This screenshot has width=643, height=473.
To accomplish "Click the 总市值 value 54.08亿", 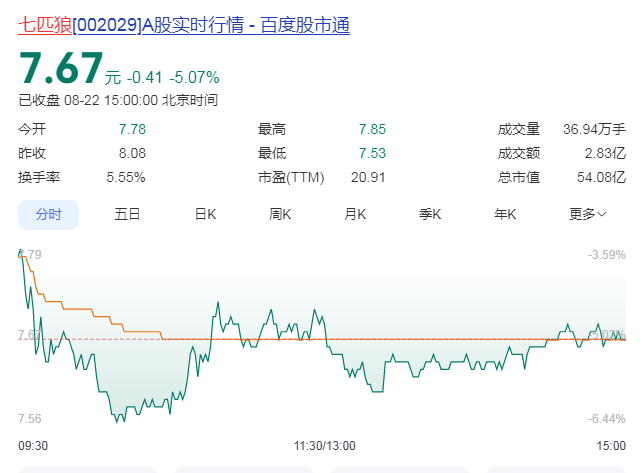I will pyautogui.click(x=602, y=177).
